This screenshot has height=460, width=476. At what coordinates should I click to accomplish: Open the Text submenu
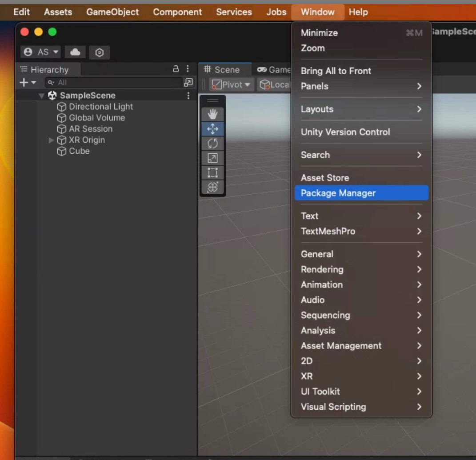tap(361, 216)
